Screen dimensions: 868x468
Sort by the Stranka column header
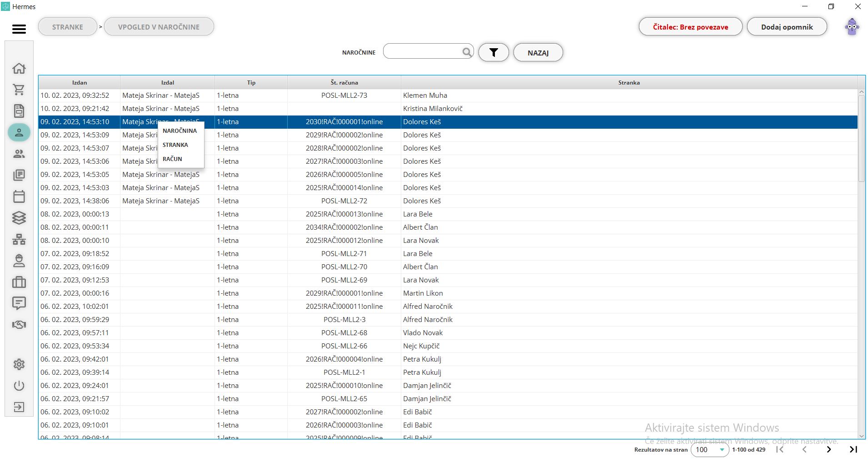[x=629, y=82]
